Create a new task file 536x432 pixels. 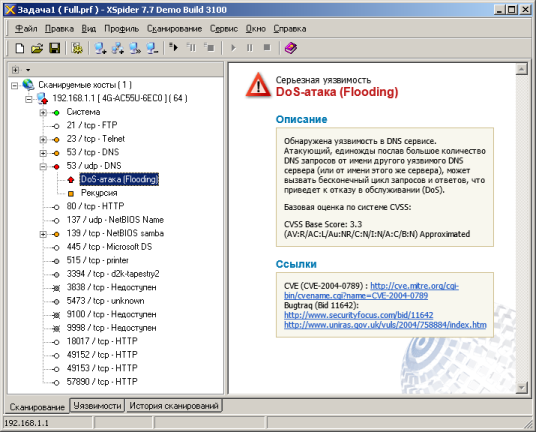[x=20, y=48]
